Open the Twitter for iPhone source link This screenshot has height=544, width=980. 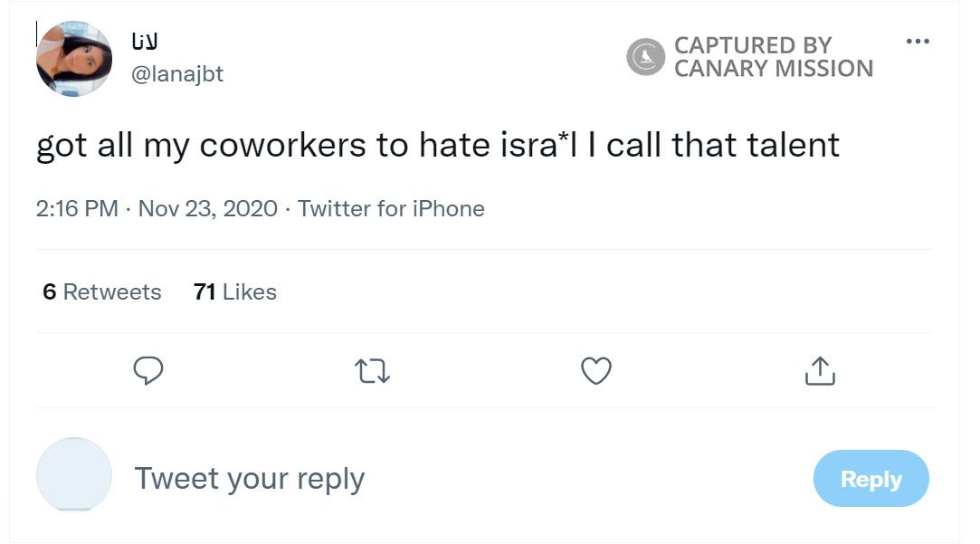(x=391, y=209)
